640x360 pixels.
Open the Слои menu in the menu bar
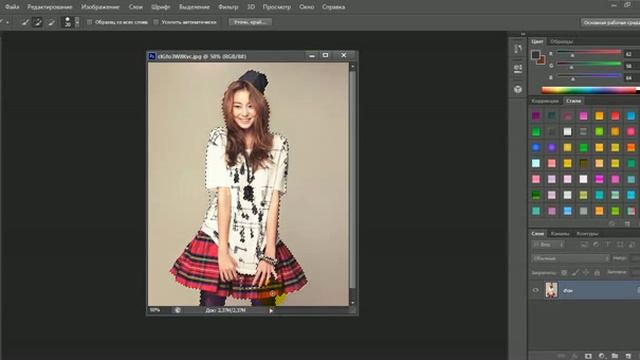(136, 7)
